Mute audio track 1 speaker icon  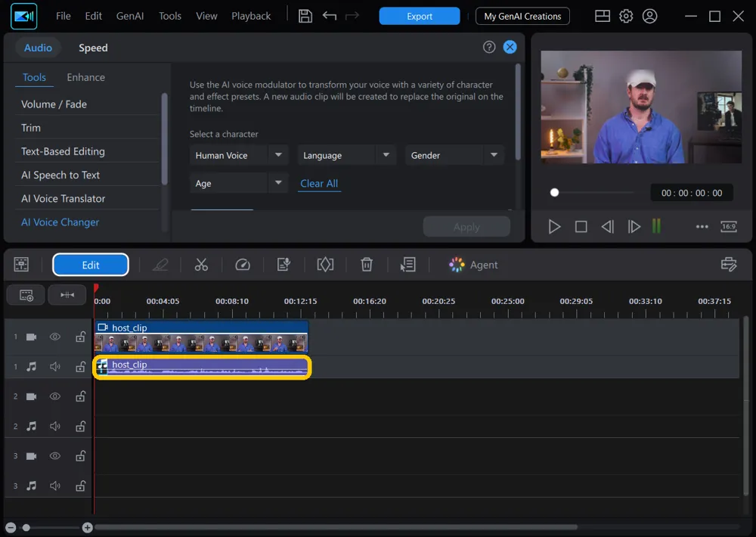55,367
